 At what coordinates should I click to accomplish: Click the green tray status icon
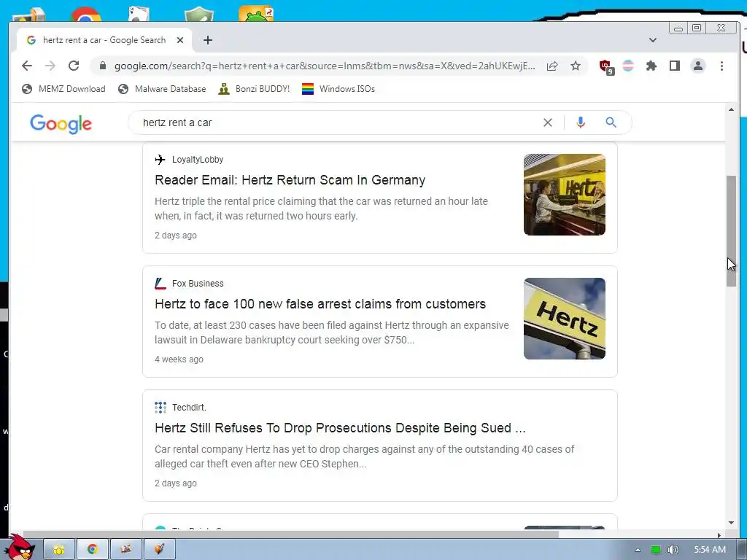point(656,550)
